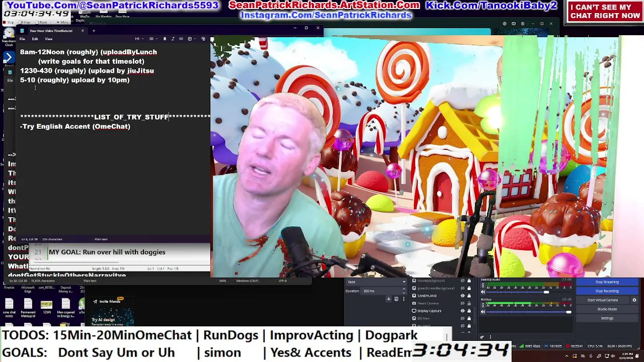Open the View menu in Notepad

[x=48, y=39]
